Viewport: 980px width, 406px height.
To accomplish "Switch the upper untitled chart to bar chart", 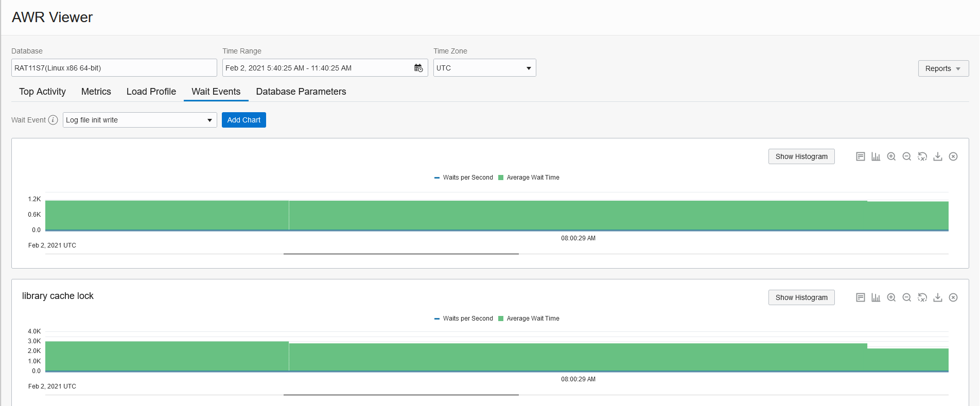I will (876, 156).
